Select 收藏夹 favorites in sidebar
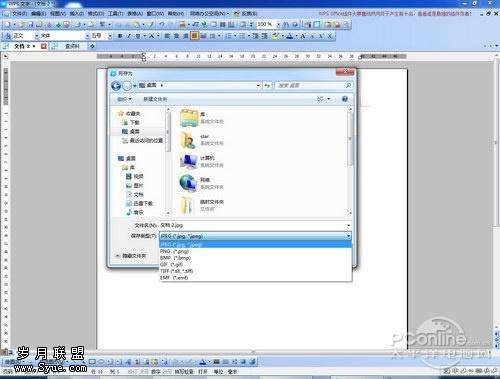 click(x=129, y=114)
